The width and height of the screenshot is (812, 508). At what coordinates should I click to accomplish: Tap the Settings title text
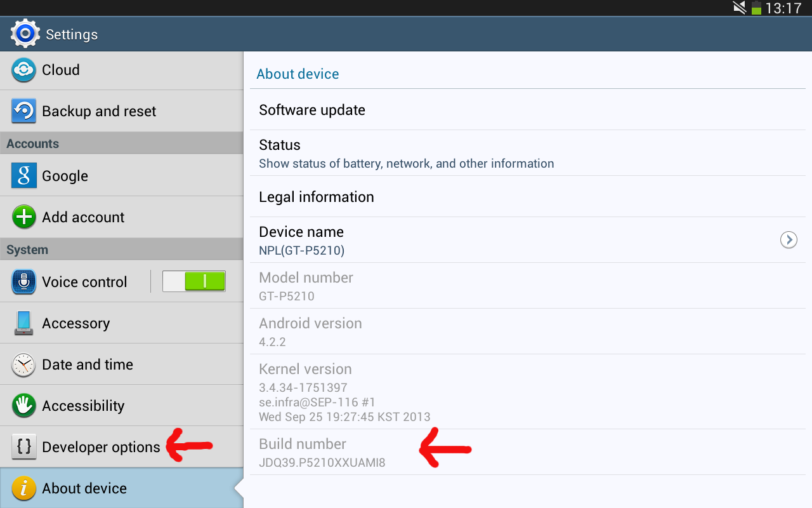[x=72, y=34]
